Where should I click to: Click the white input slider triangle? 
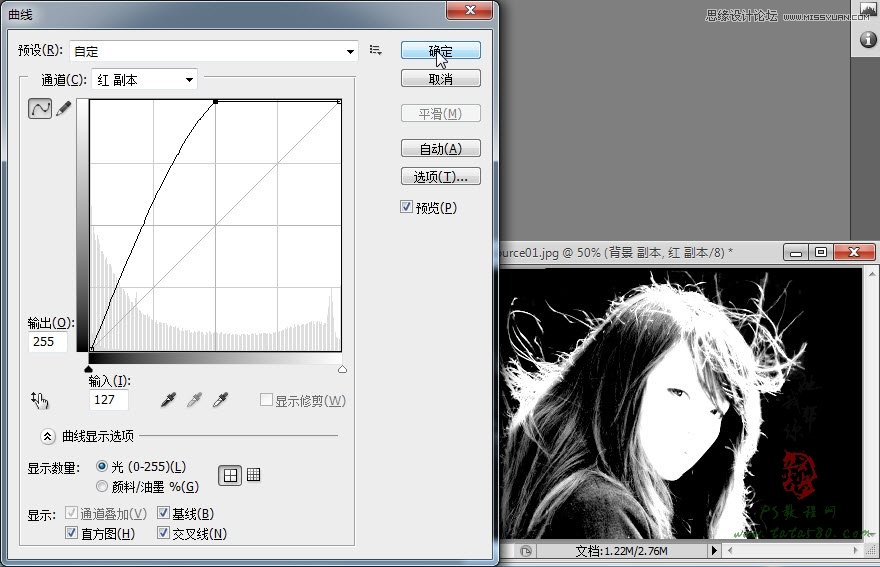pyautogui.click(x=342, y=369)
